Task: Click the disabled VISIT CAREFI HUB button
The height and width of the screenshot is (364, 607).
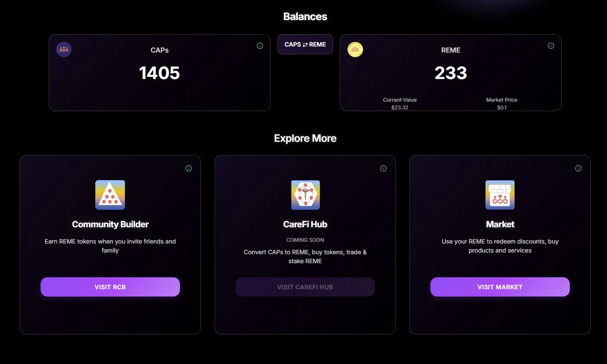Action: pyautogui.click(x=305, y=286)
